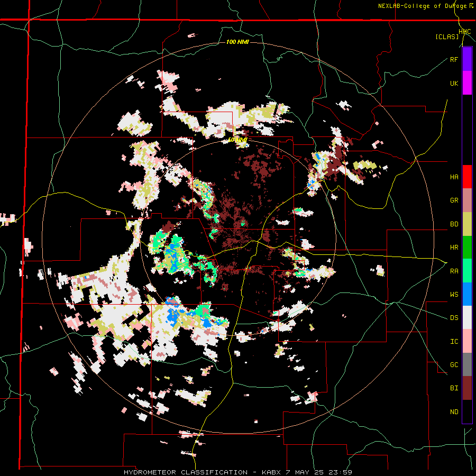Click the HA red legend swatch
476x476 pixels.
pos(467,177)
